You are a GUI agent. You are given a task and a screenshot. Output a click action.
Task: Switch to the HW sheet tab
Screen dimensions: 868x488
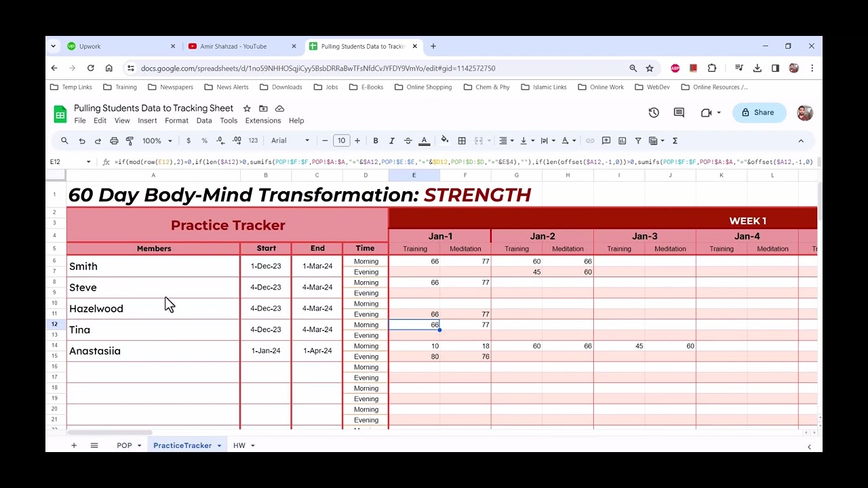(x=239, y=445)
